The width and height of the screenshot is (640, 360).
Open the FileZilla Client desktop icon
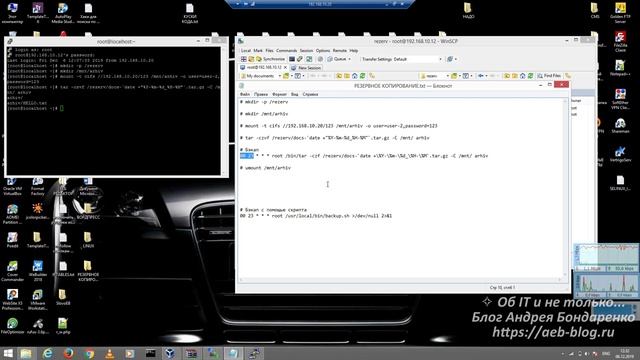pyautogui.click(x=620, y=42)
